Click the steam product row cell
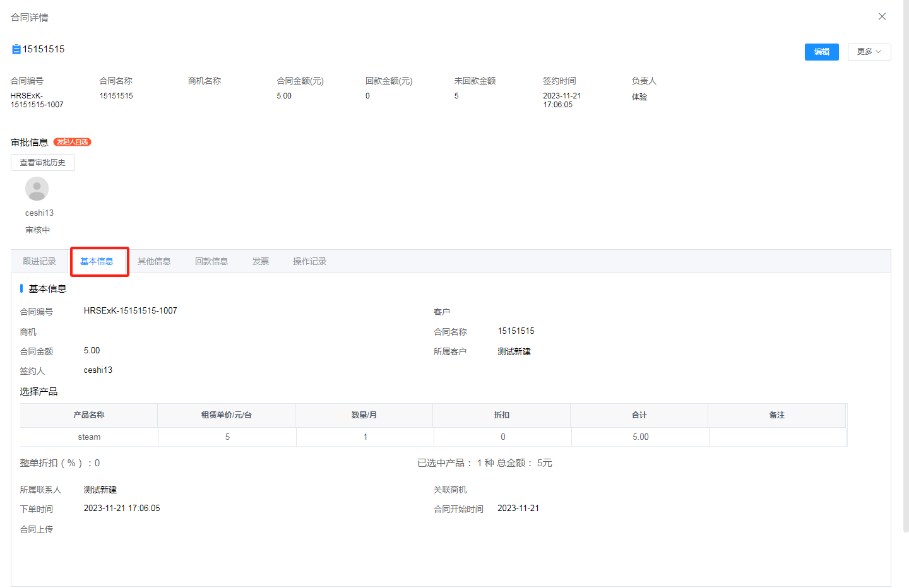Screen dimensions: 909x588 pos(89,437)
